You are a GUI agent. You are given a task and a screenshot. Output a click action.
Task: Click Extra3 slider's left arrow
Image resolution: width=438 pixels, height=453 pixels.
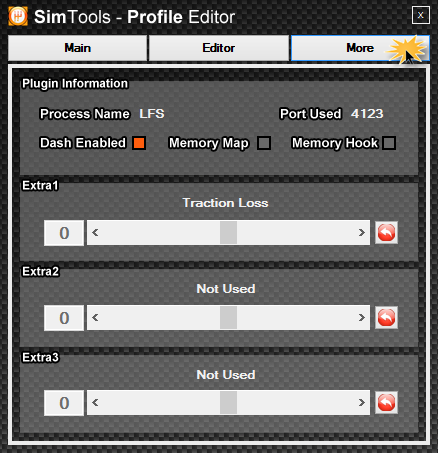tap(95, 402)
